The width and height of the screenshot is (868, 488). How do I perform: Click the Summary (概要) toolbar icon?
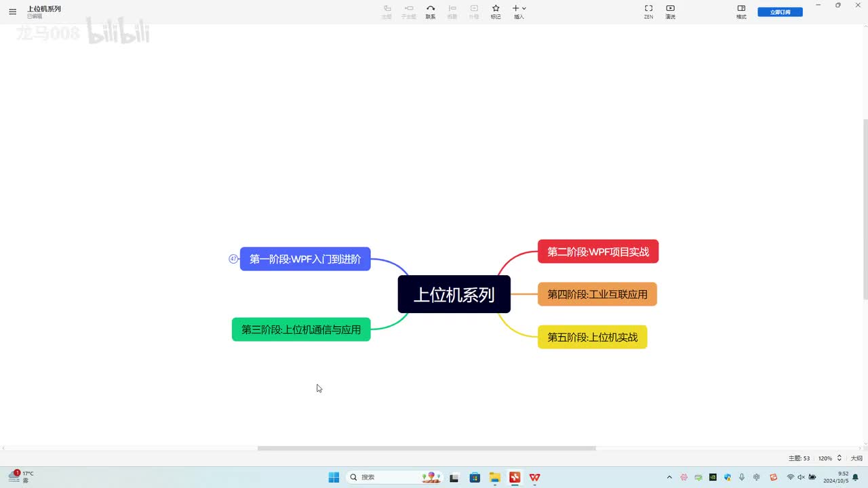(x=452, y=12)
